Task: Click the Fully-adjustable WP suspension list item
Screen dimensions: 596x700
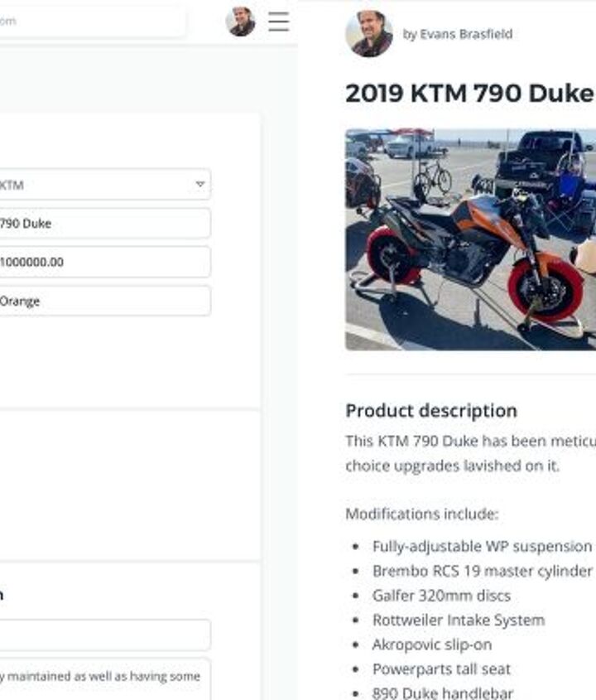Action: (482, 546)
